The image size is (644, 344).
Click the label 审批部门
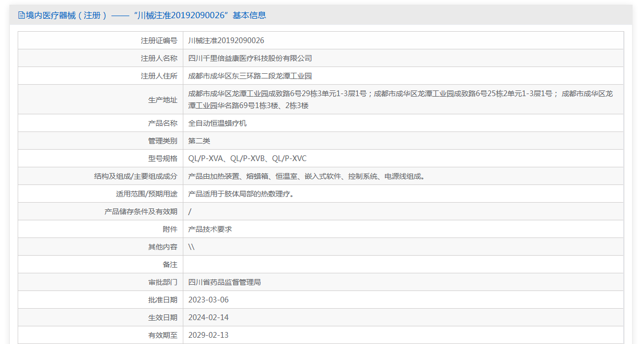(x=163, y=282)
